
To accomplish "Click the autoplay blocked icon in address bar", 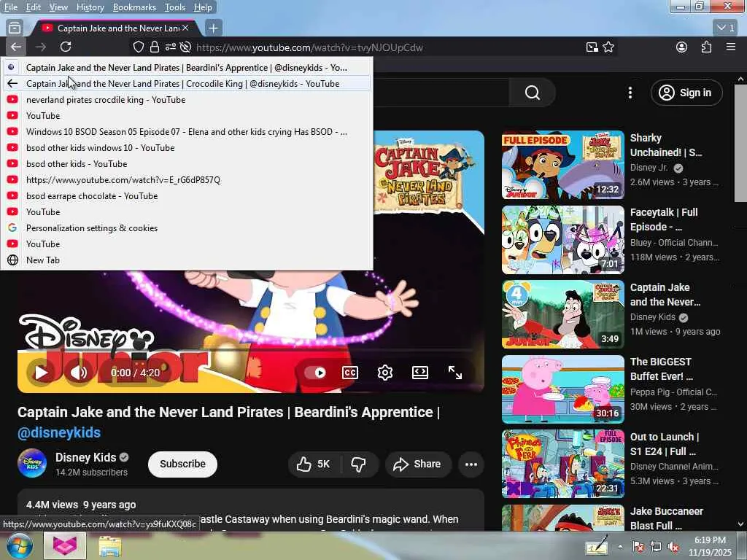I will 186,47.
